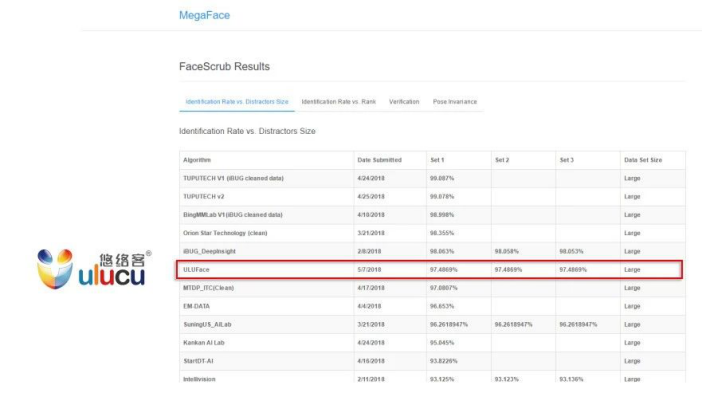Viewport: 702px width, 393px height.
Task: Click Orion Star Technology (clean) entry
Action: coord(225,233)
